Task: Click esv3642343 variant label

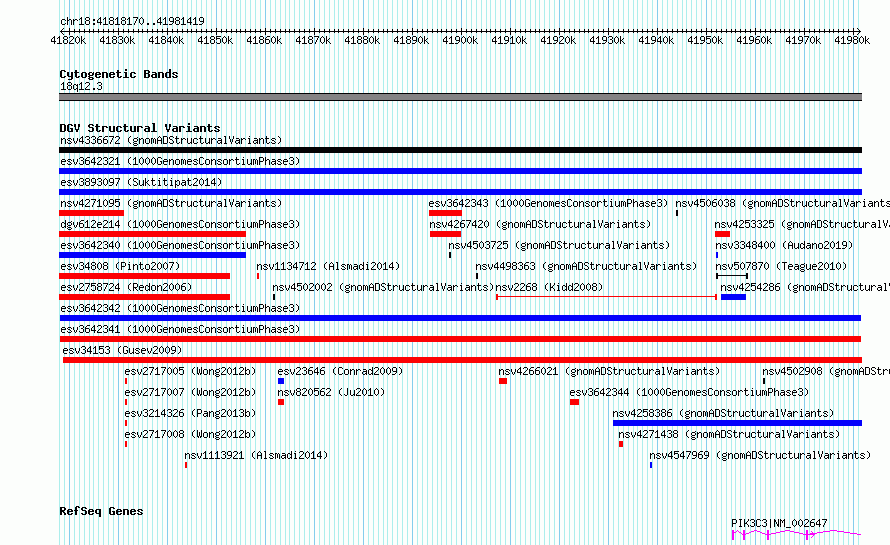Action: click(x=548, y=203)
